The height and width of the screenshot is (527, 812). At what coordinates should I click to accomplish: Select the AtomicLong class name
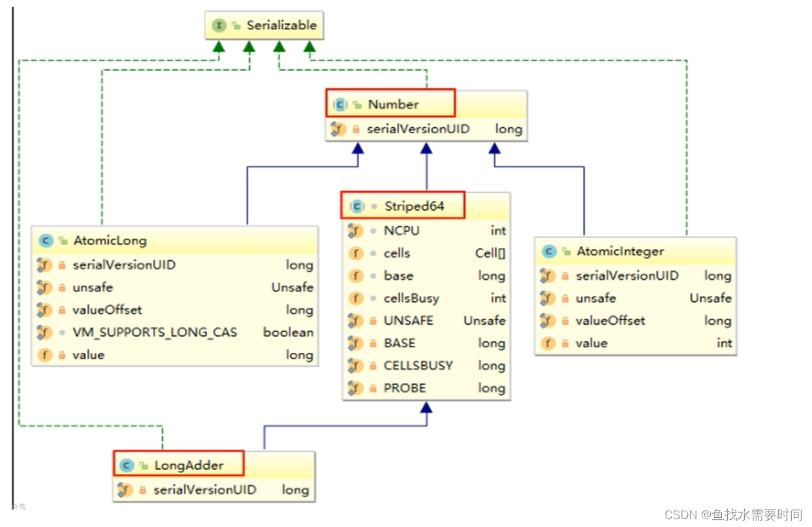pyautogui.click(x=110, y=241)
